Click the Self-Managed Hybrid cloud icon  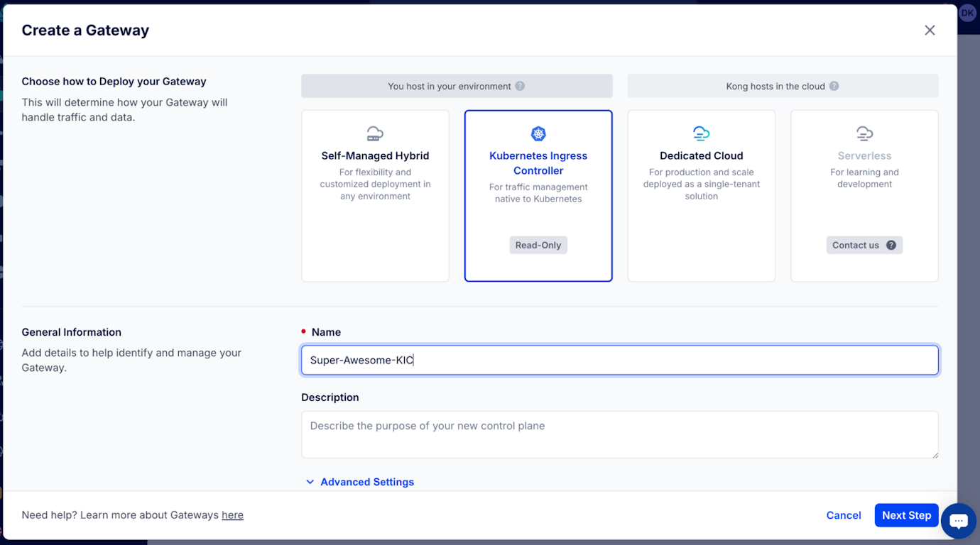point(375,133)
